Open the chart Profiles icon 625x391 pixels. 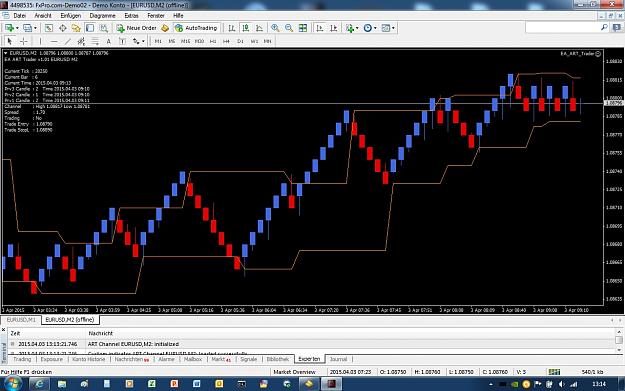point(27,28)
